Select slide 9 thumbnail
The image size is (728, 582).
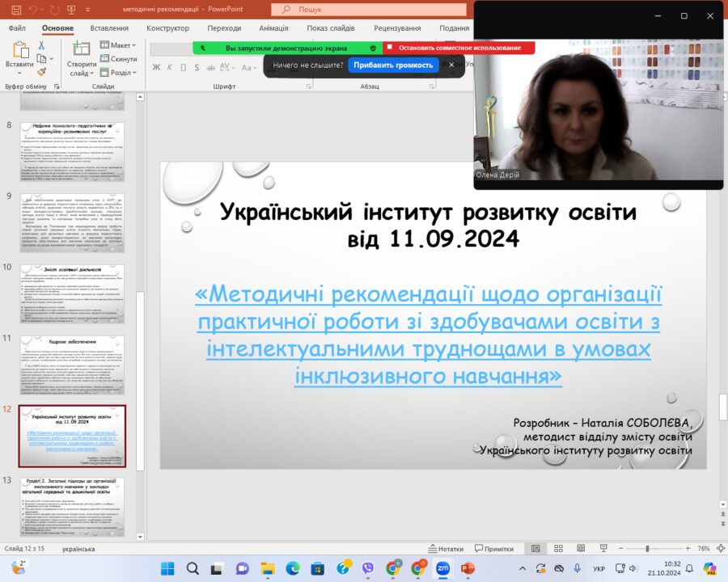[x=72, y=223]
